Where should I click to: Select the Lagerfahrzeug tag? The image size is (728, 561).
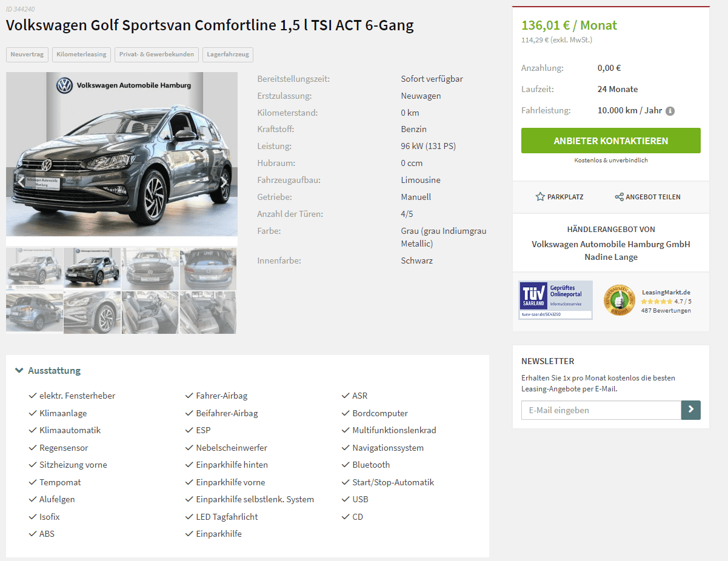point(228,55)
